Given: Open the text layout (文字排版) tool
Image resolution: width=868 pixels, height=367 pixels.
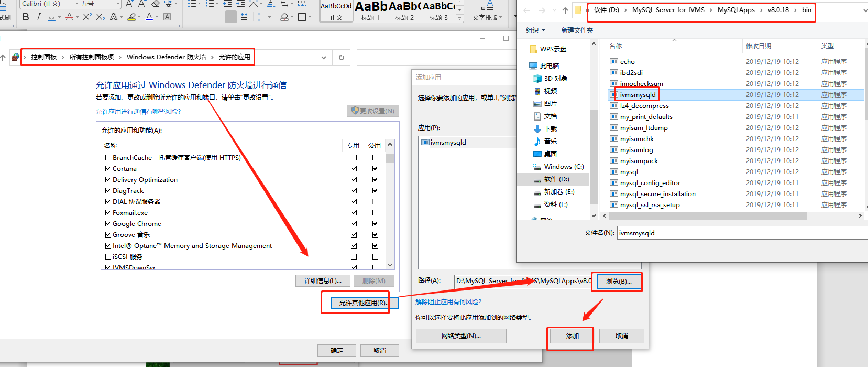Looking at the screenshot, I should [487, 12].
